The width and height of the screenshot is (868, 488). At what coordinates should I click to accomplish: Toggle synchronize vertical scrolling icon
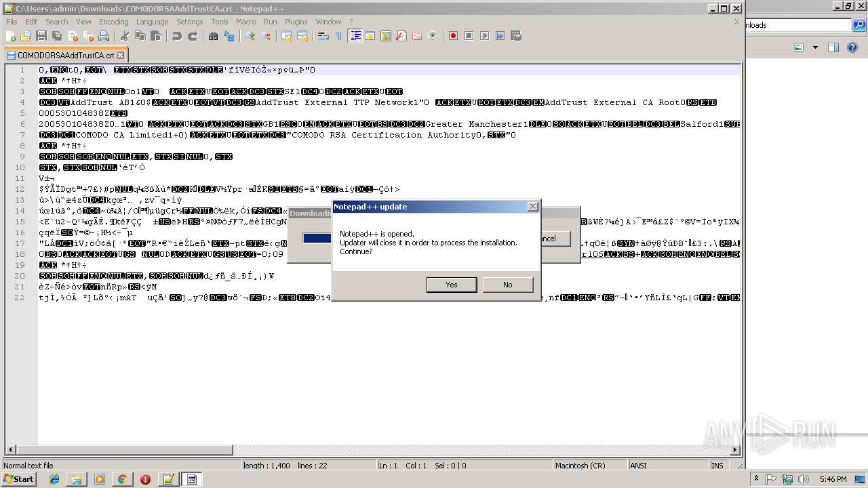click(x=287, y=36)
